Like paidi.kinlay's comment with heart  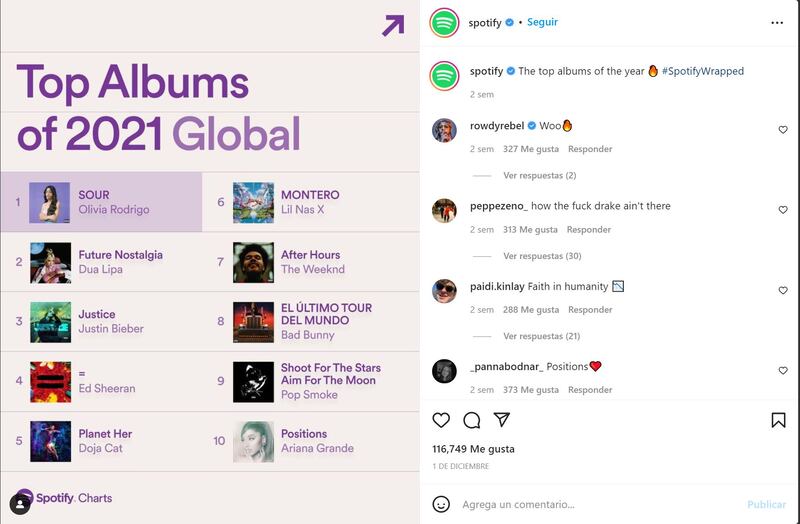pyautogui.click(x=783, y=290)
